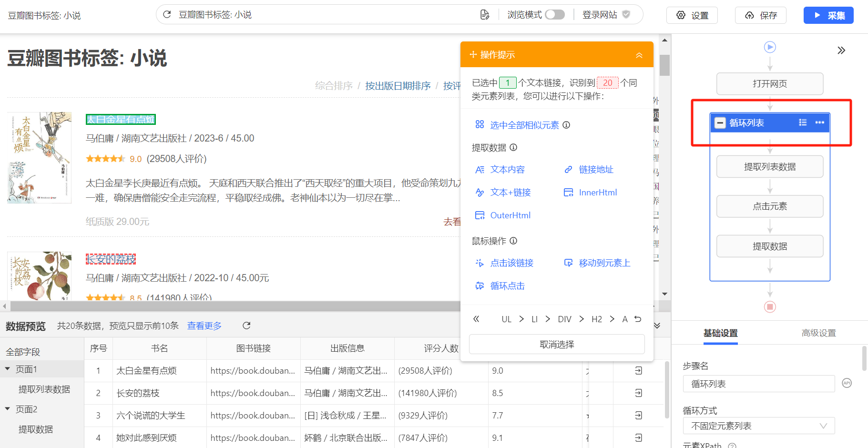This screenshot has width=868, height=448.
Task: Toggle the 浏览模式 switch
Action: click(x=555, y=15)
